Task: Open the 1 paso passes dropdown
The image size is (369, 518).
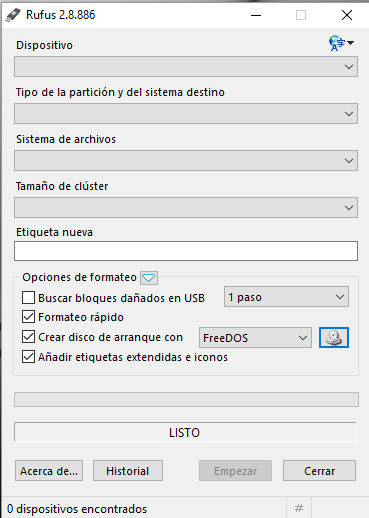Action: point(286,297)
